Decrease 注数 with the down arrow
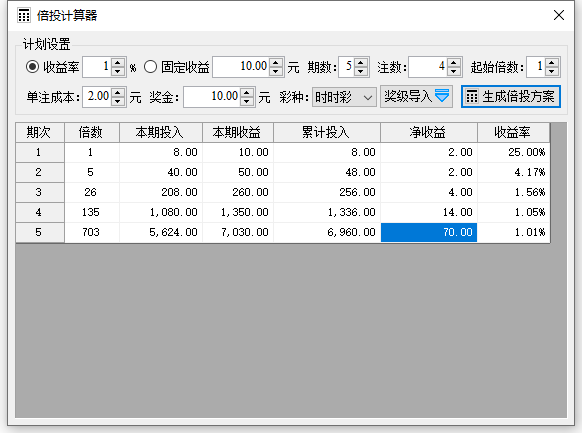This screenshot has height=433, width=582. click(454, 71)
